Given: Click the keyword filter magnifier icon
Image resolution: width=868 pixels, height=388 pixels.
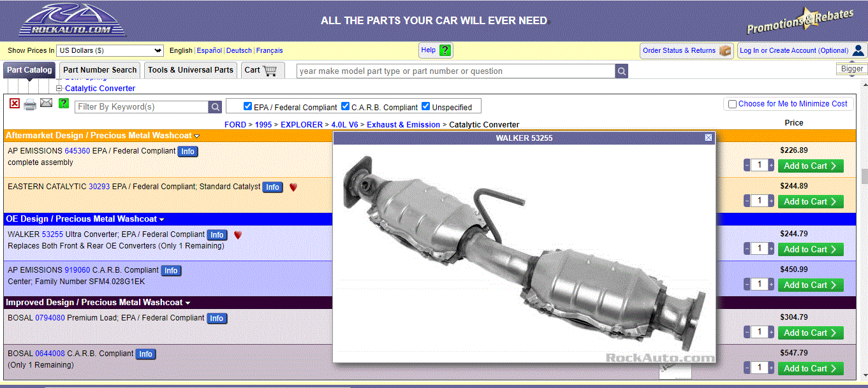Looking at the screenshot, I should (216, 107).
